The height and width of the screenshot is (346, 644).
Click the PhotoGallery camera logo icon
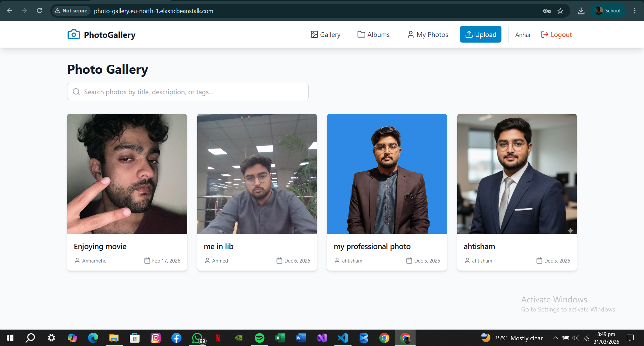click(x=74, y=35)
